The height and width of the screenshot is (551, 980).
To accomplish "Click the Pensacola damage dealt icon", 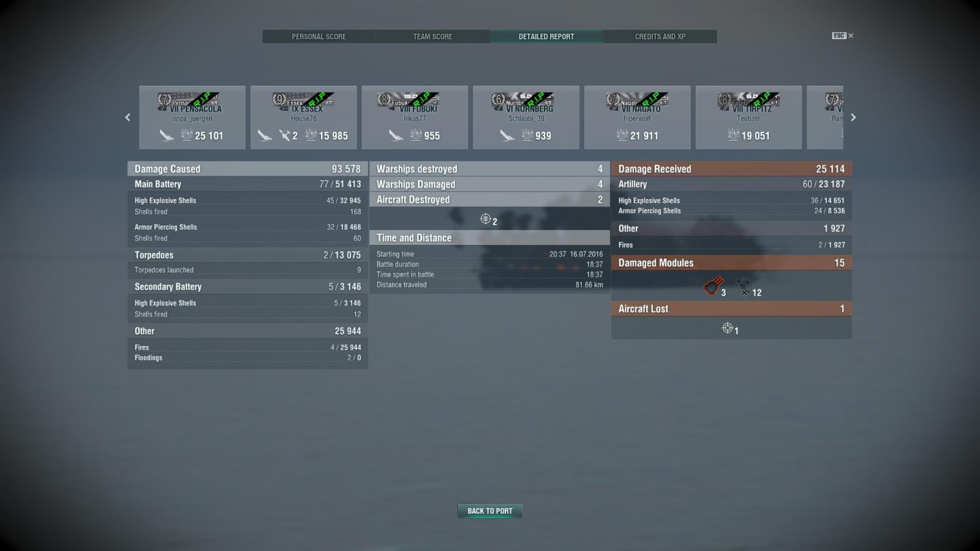I will point(187,135).
